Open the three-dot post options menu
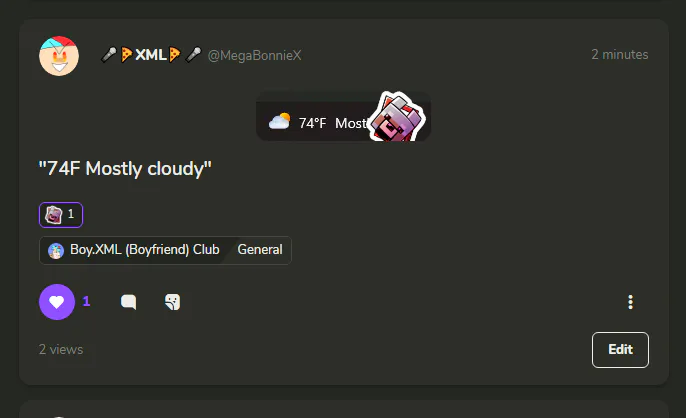The height and width of the screenshot is (418, 686). (630, 302)
